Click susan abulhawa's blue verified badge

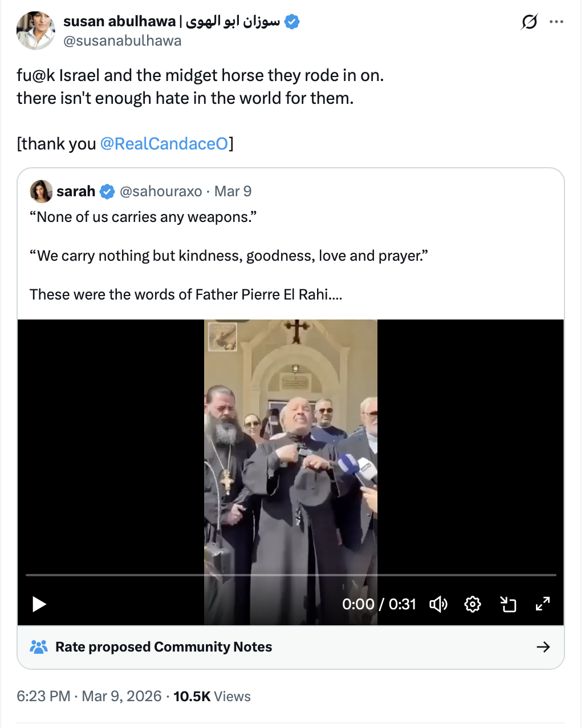[x=292, y=22]
